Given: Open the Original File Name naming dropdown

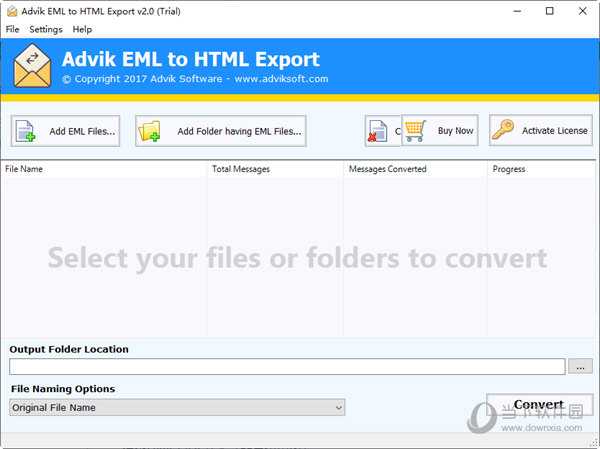Looking at the screenshot, I should point(177,407).
